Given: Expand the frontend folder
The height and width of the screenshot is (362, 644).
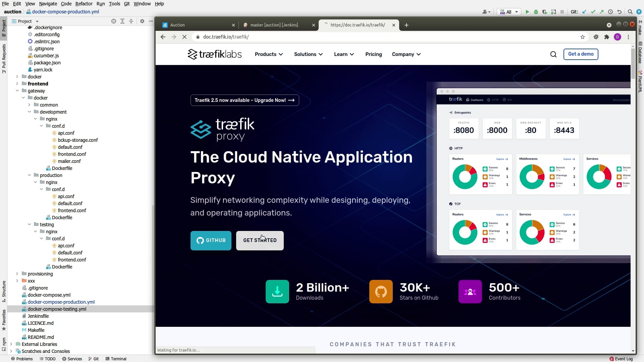Looking at the screenshot, I should pos(17,84).
